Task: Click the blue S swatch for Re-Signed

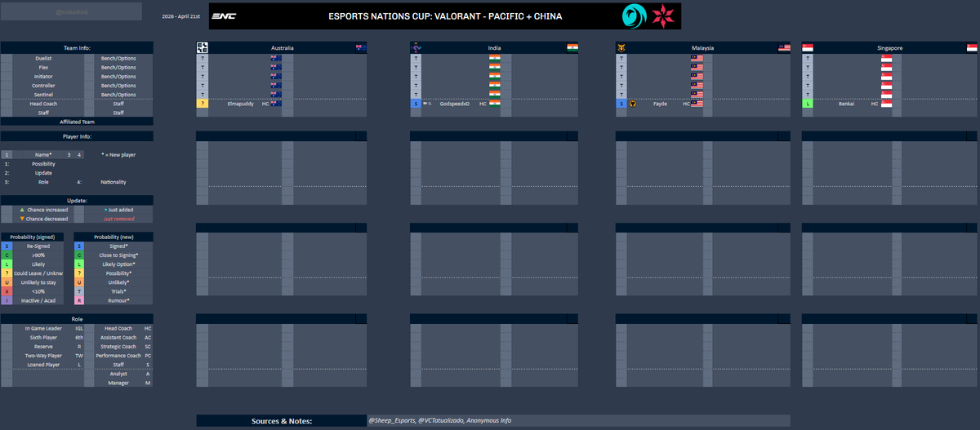Action: 7,246
